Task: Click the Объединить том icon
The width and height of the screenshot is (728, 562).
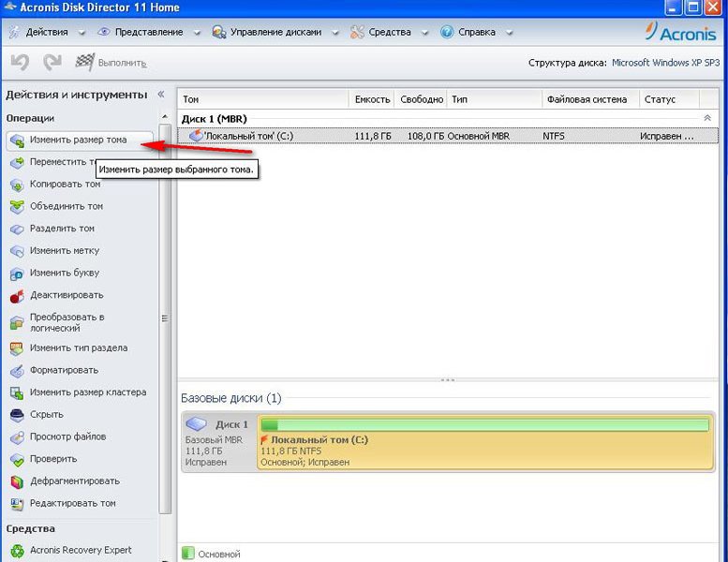Action: pyautogui.click(x=16, y=207)
